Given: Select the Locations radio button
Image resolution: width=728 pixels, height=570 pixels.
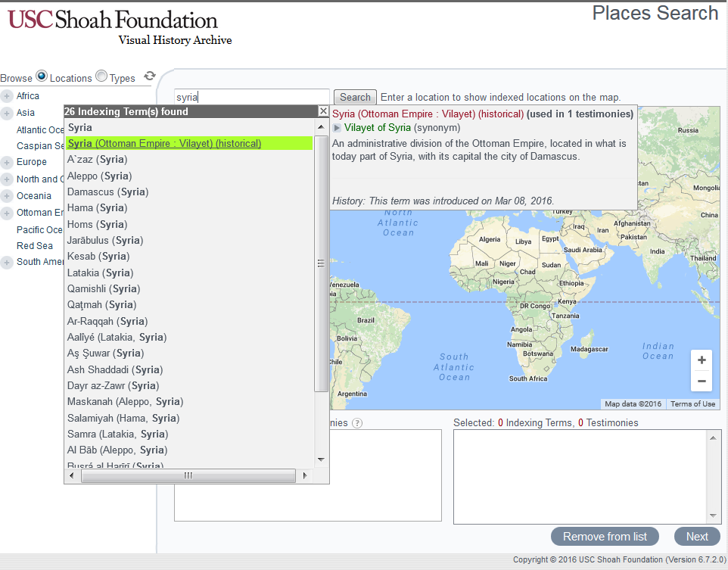Looking at the screenshot, I should [42, 76].
